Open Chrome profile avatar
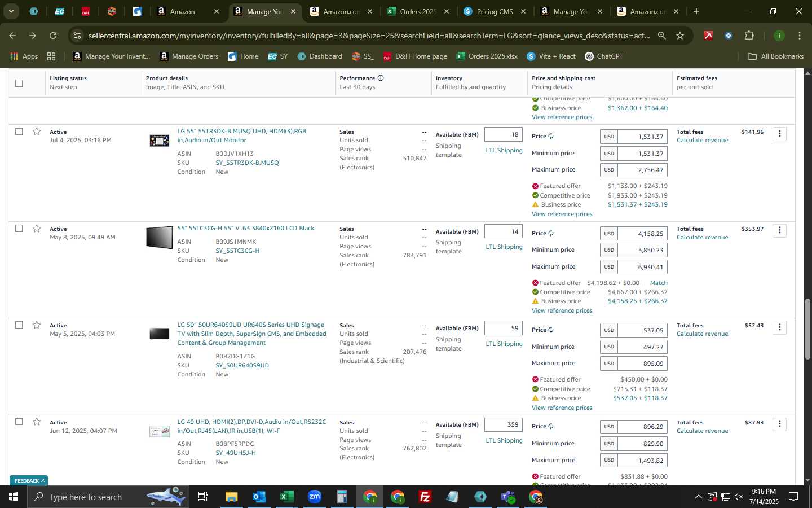Screen dimensions: 812x508 [779, 36]
